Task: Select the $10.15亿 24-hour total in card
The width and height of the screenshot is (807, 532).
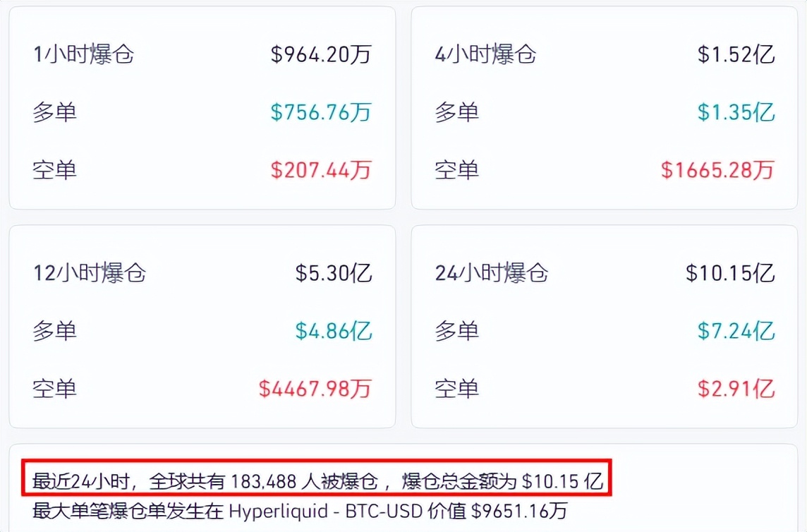Action: 730,273
